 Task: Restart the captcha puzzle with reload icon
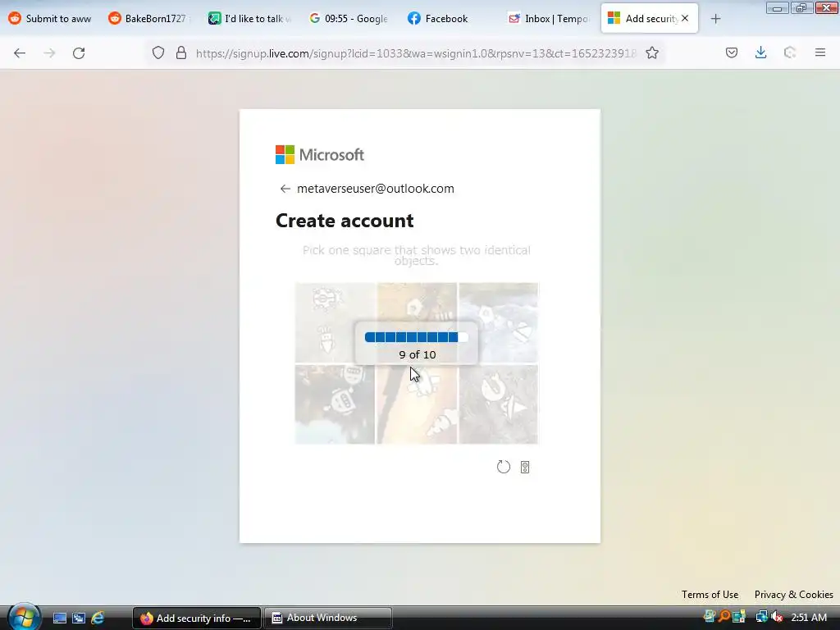coord(504,467)
